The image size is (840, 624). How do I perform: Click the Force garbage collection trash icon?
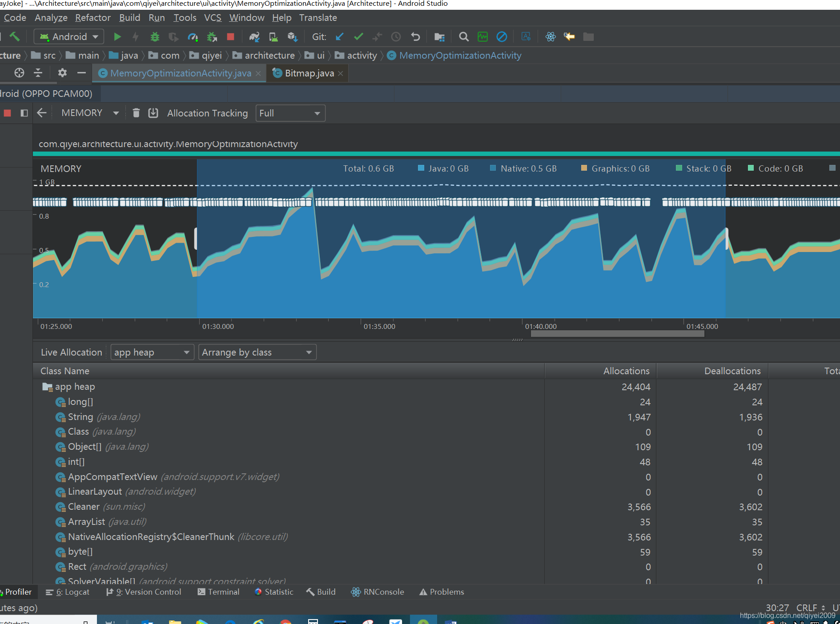[x=137, y=113]
